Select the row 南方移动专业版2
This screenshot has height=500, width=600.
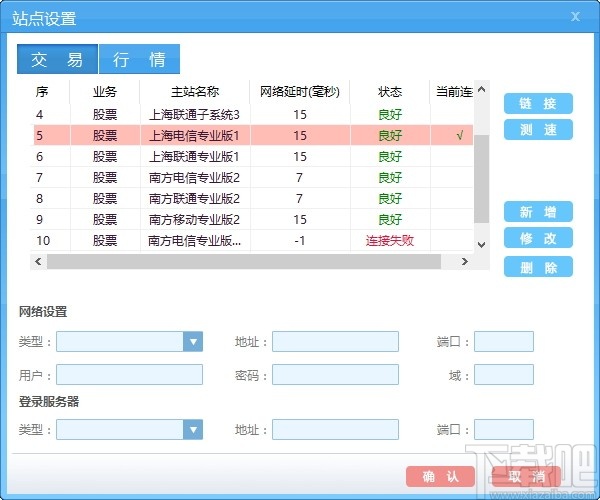252,220
